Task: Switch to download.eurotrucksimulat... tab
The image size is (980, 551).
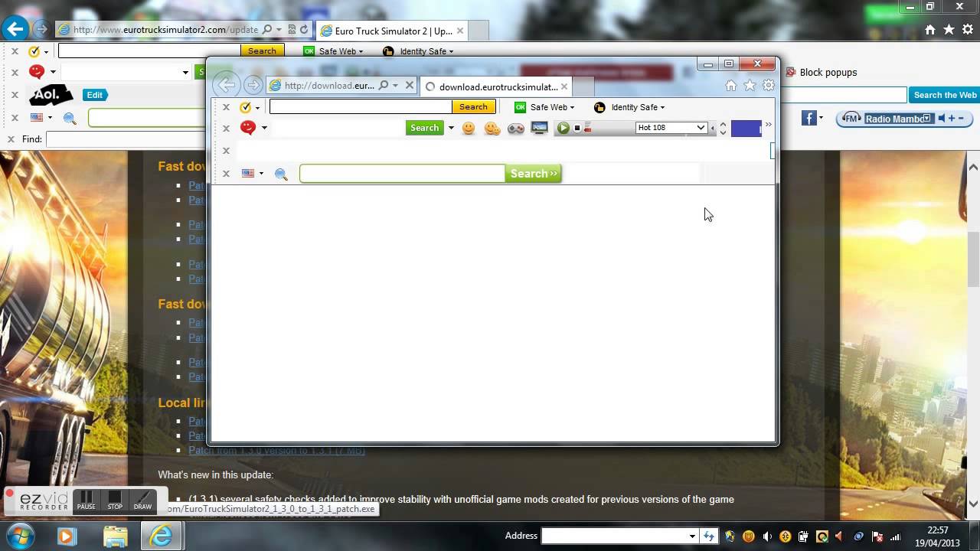Action: [495, 86]
